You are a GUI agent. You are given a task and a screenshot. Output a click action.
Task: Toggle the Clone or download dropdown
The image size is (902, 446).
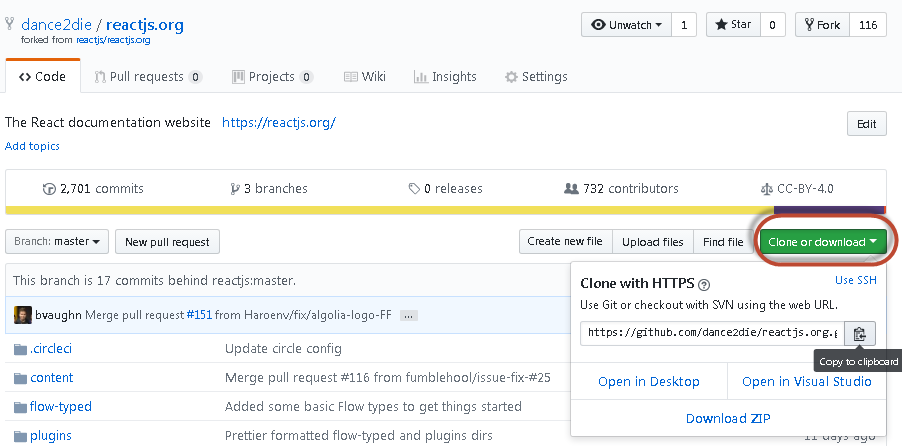(822, 241)
